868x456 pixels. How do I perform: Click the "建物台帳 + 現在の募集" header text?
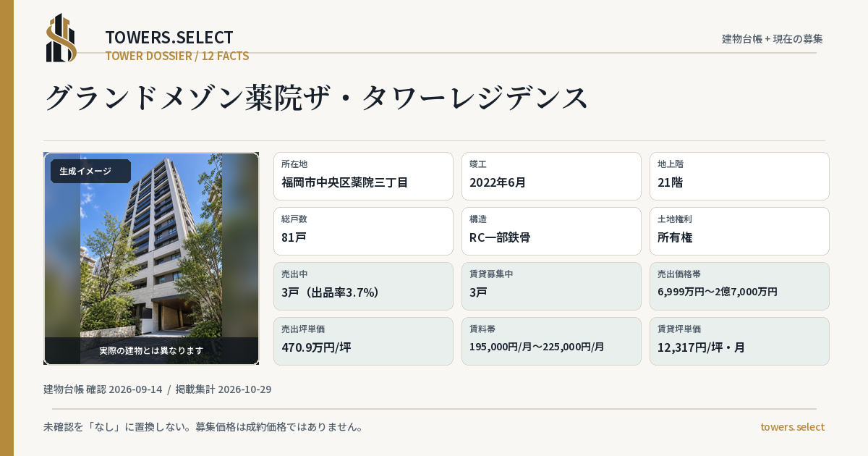[772, 38]
